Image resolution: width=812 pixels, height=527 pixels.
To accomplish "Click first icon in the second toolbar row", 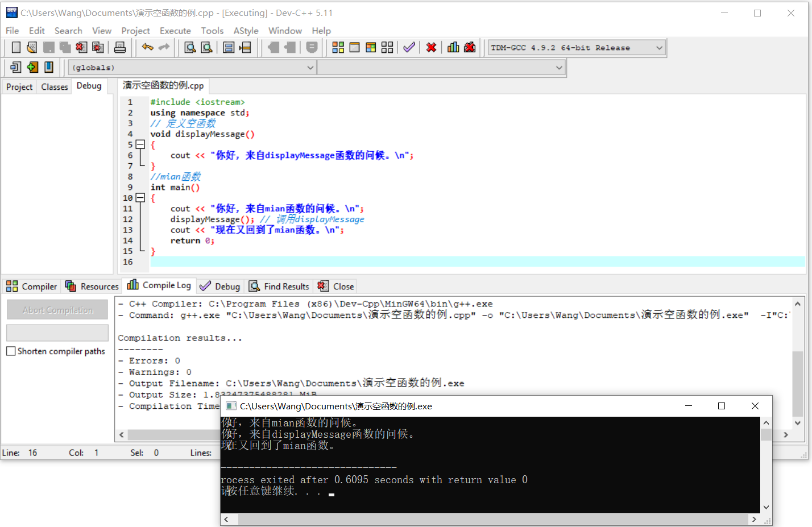I will point(16,67).
